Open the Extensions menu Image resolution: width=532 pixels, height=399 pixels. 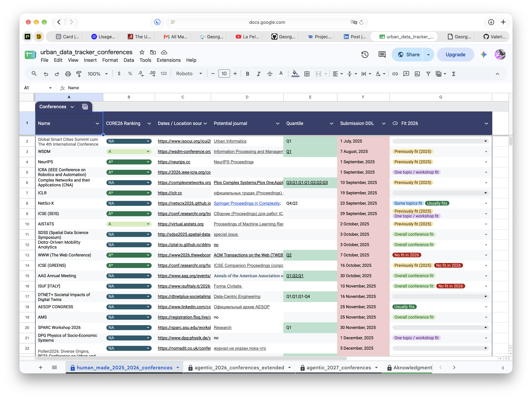coord(169,60)
